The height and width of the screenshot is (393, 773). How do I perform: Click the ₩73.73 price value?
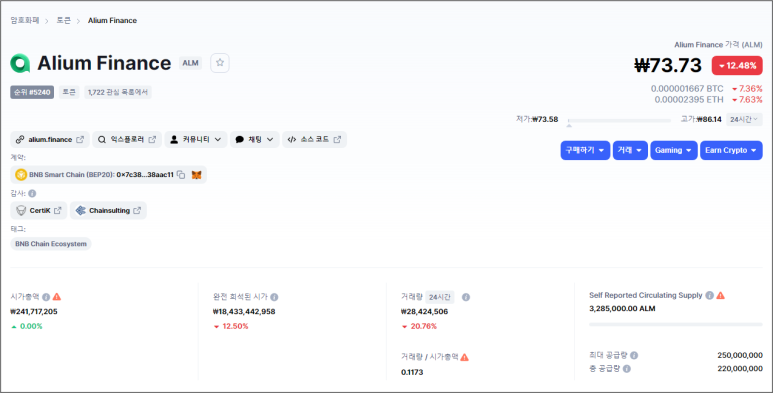[x=668, y=66]
